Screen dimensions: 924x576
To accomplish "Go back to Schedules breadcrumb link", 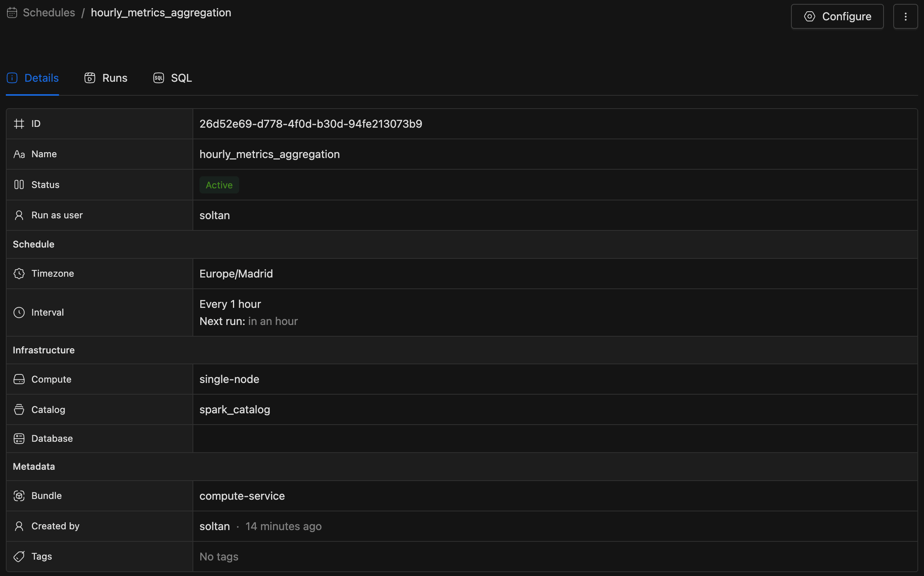I will 49,13.
